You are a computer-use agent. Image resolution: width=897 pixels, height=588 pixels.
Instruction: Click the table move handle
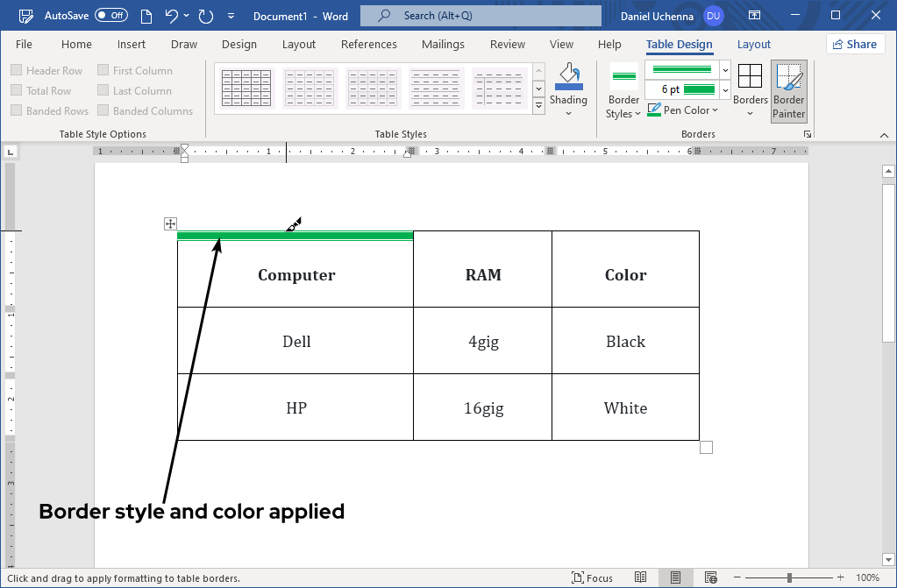[171, 224]
